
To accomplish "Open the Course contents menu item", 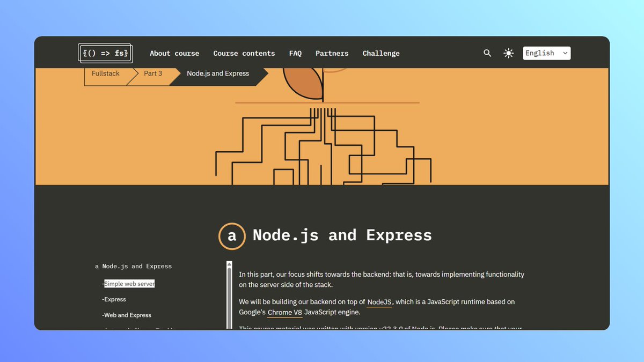I will pyautogui.click(x=244, y=53).
